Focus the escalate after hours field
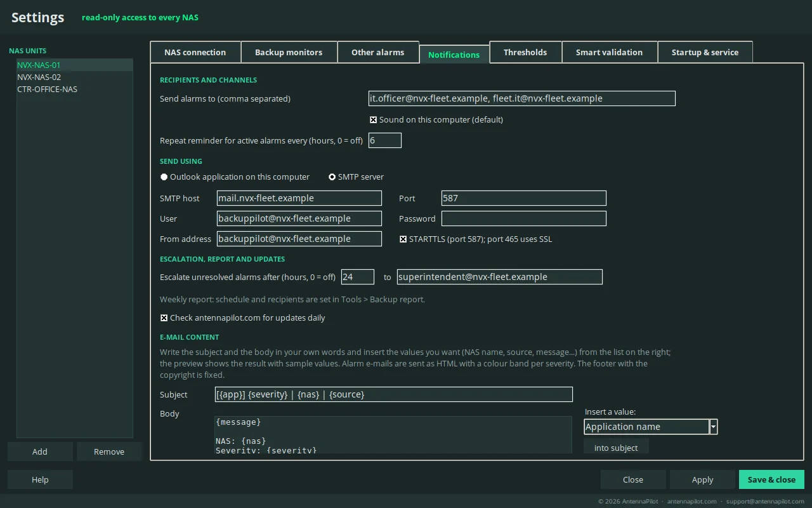Image resolution: width=812 pixels, height=508 pixels. tap(358, 277)
